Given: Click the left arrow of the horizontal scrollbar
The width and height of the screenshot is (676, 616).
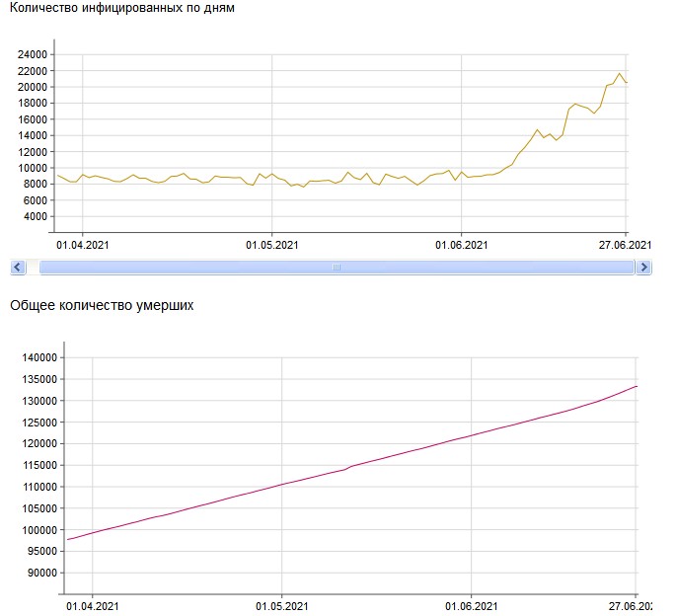Looking at the screenshot, I should 17,268.
